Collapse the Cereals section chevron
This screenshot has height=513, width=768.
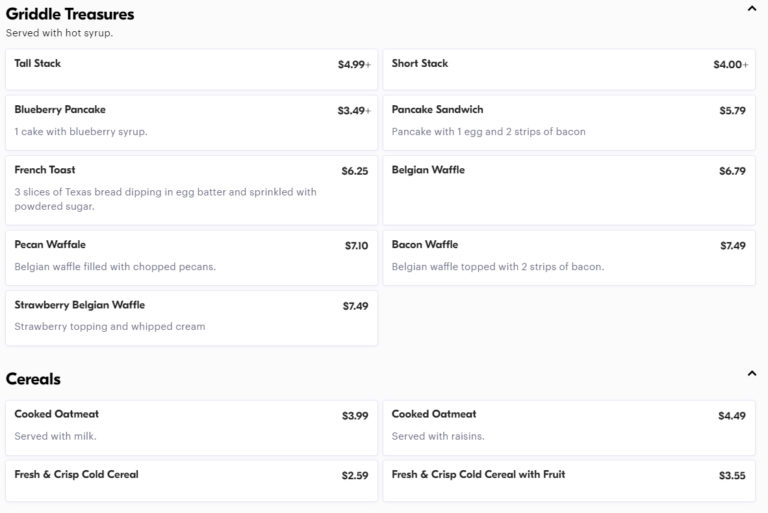coord(752,373)
